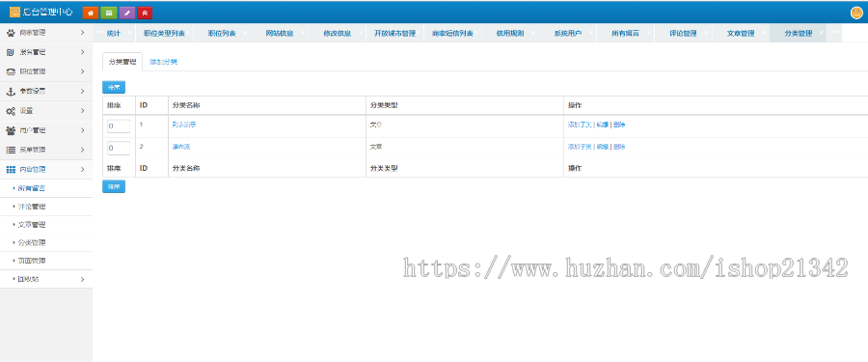The height and width of the screenshot is (362, 868).
Task: Click the telephone icon in sidebar
Action: click(x=11, y=71)
